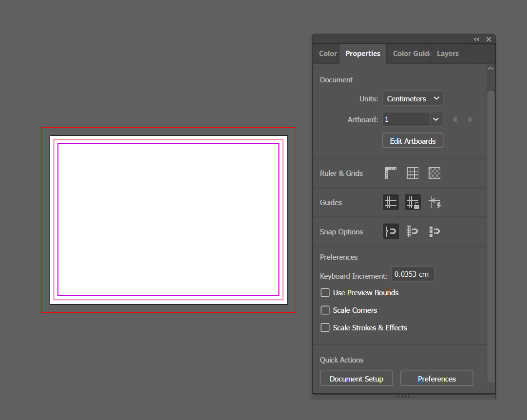527x420 pixels.
Task: Open Document Setup
Action: click(x=356, y=378)
